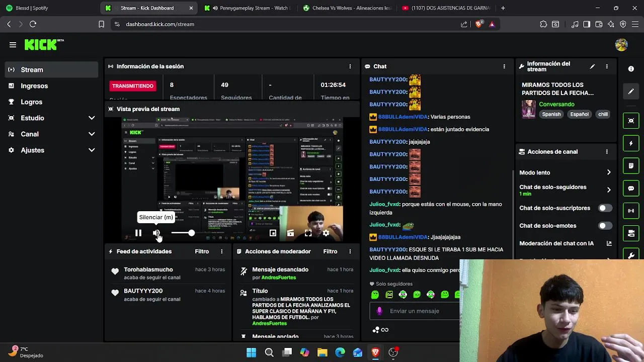Screen dimensions: 644x362
Task: Switch to Chelsea Vs Wolves browser tab
Action: [347, 8]
